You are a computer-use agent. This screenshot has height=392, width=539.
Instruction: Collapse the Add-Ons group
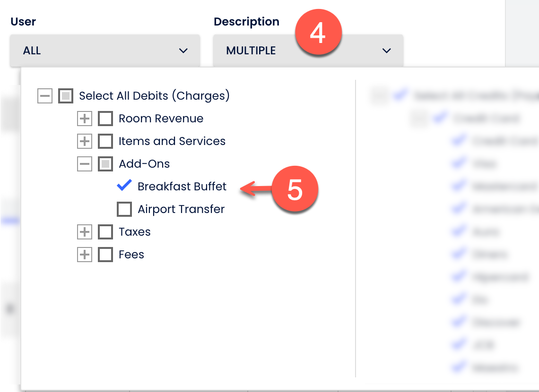(x=84, y=164)
